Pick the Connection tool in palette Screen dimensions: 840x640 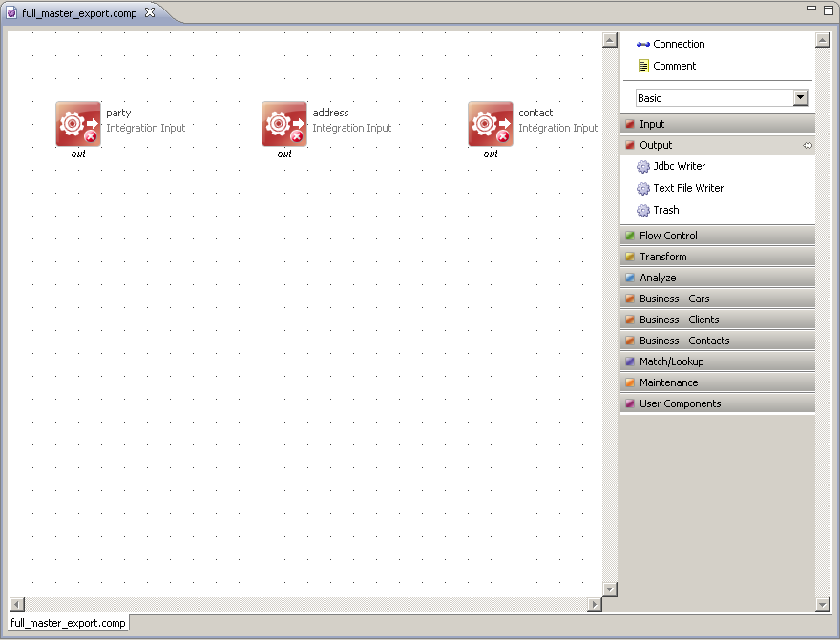point(678,44)
